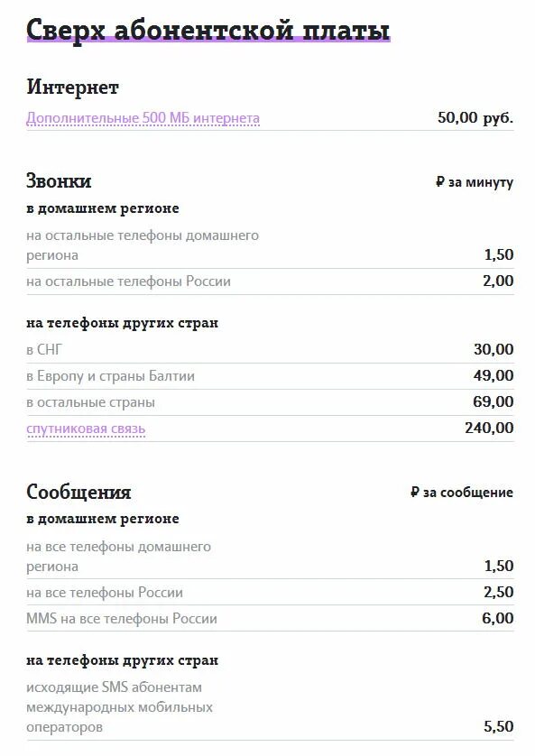
Task: Click 'в домашнем регионе' subheading under Звонки
Action: [103, 208]
